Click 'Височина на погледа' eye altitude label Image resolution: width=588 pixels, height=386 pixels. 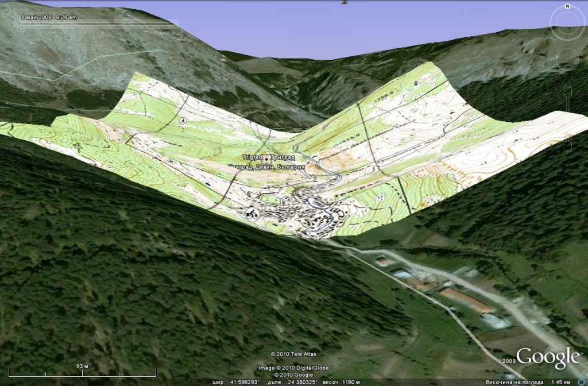514,382
